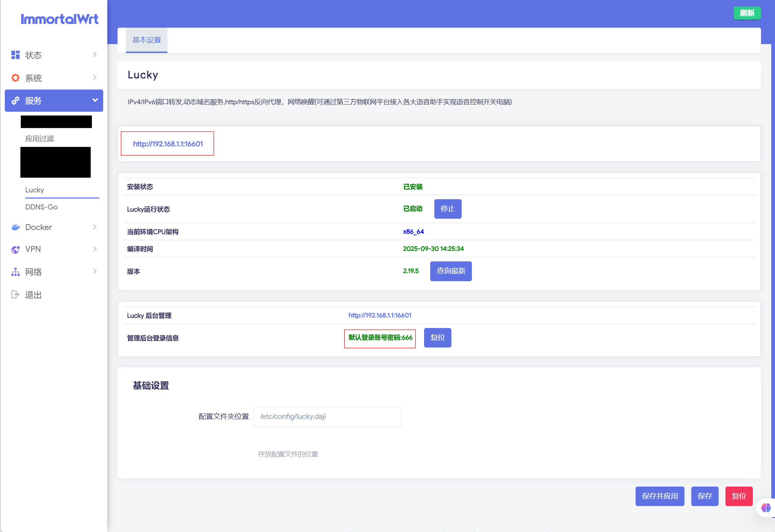This screenshot has height=532, width=775.
Task: Expand the Docker menu chevron
Action: 95,227
